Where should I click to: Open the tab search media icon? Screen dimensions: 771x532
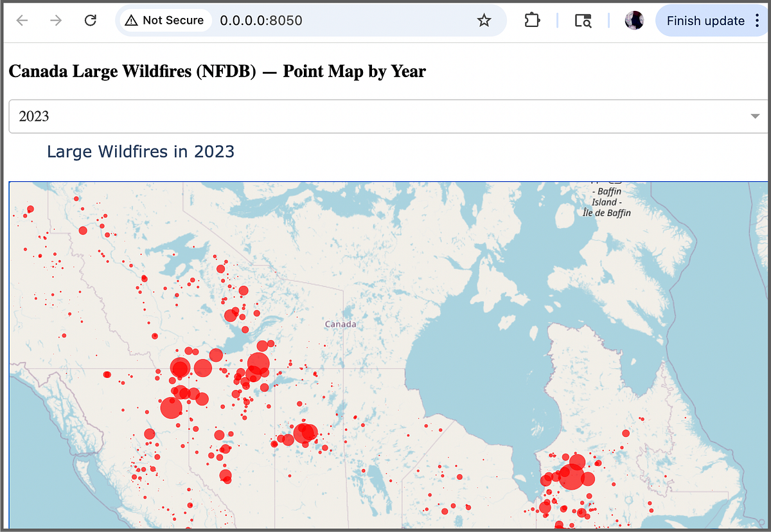pyautogui.click(x=583, y=21)
